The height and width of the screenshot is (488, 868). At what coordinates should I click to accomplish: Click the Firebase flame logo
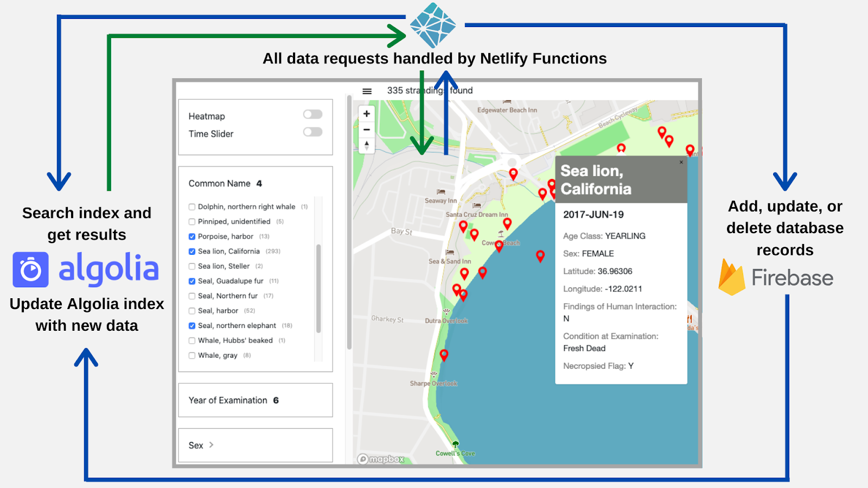pyautogui.click(x=732, y=277)
